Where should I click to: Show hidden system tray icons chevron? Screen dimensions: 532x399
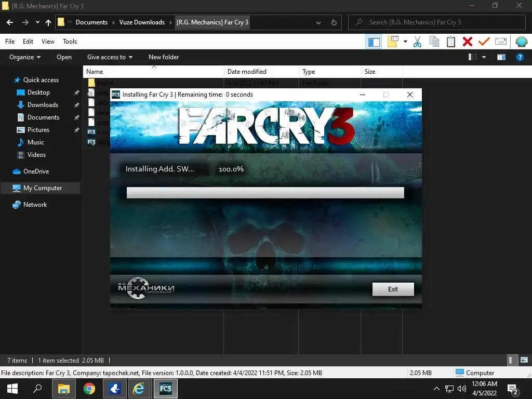(x=436, y=389)
